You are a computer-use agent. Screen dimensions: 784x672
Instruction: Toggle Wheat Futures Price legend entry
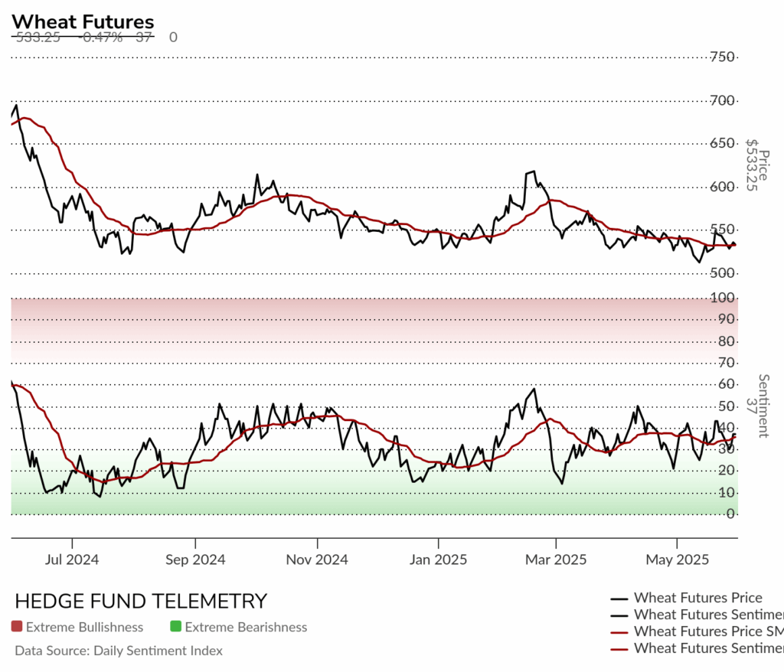point(686,598)
